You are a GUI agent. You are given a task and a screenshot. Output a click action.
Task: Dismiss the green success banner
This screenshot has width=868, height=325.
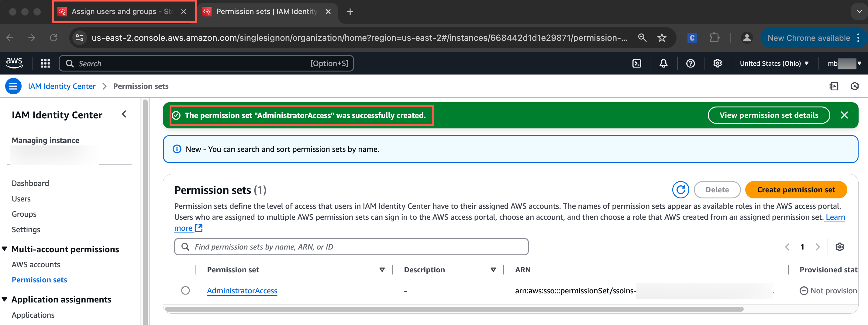click(x=844, y=115)
